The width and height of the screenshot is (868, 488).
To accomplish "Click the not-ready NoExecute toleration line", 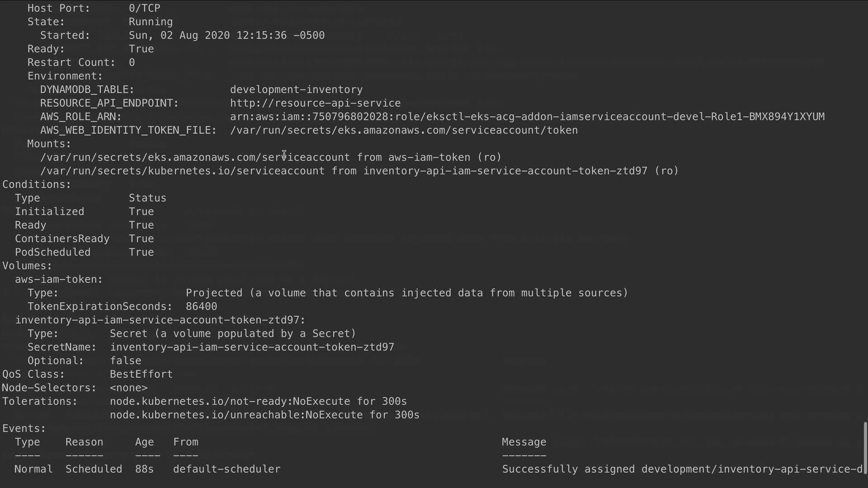I will pyautogui.click(x=258, y=401).
